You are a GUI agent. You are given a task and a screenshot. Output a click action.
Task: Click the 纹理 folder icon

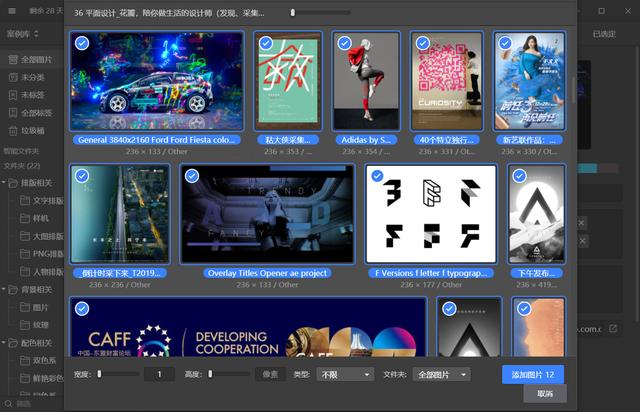[25, 325]
